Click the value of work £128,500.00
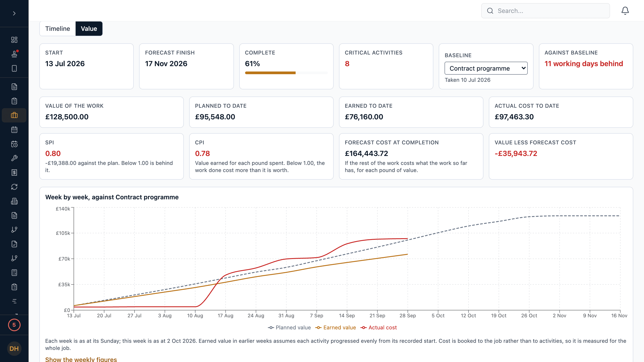The height and width of the screenshot is (362, 644). point(67,117)
